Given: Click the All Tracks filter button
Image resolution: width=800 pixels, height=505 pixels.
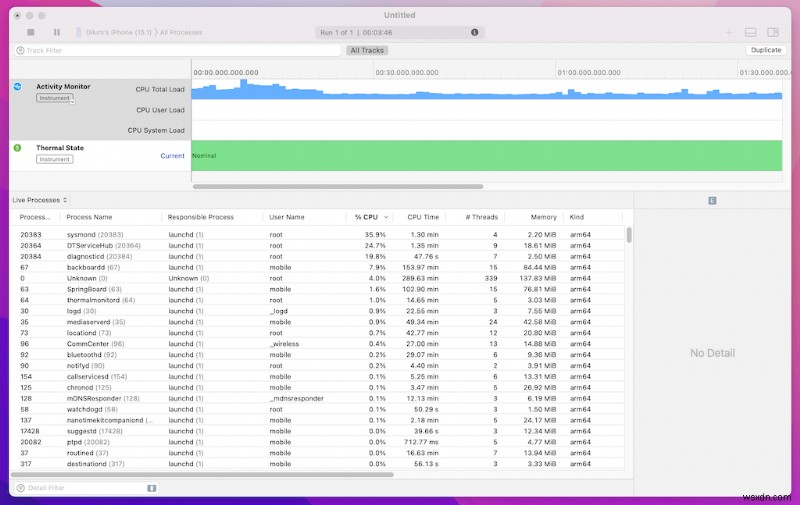Looking at the screenshot, I should click(x=367, y=50).
